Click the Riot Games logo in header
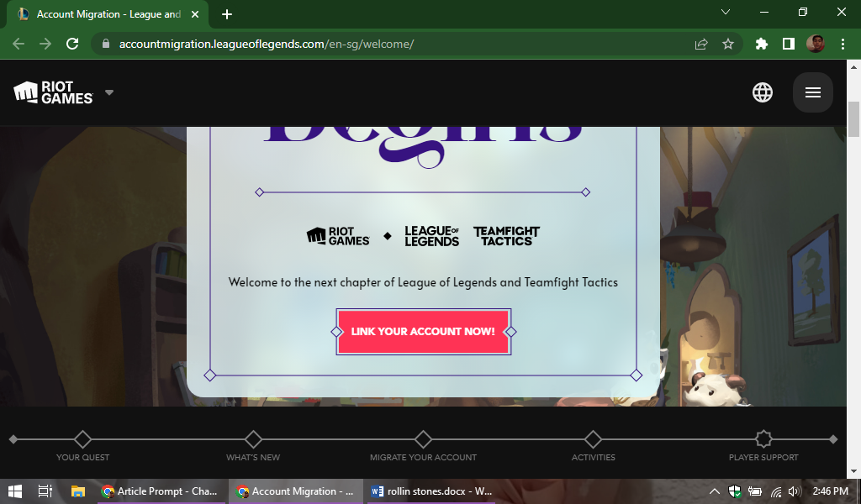Viewport: 861px width, 504px height. [53, 92]
